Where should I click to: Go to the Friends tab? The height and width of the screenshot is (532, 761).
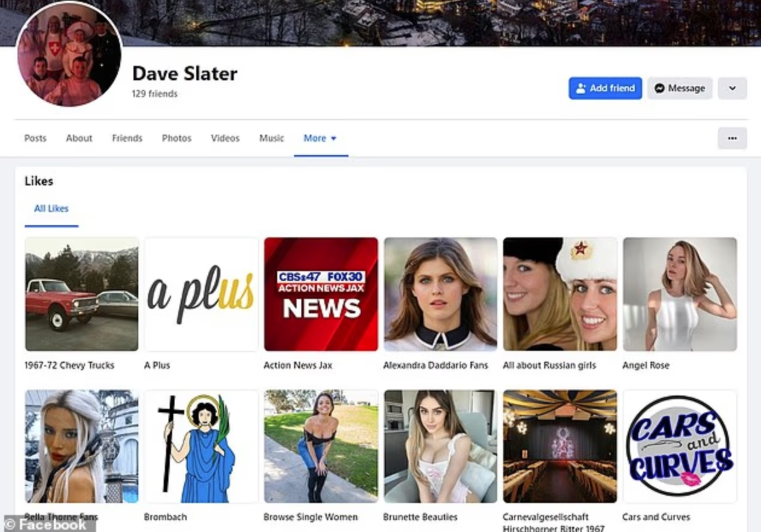pos(127,138)
